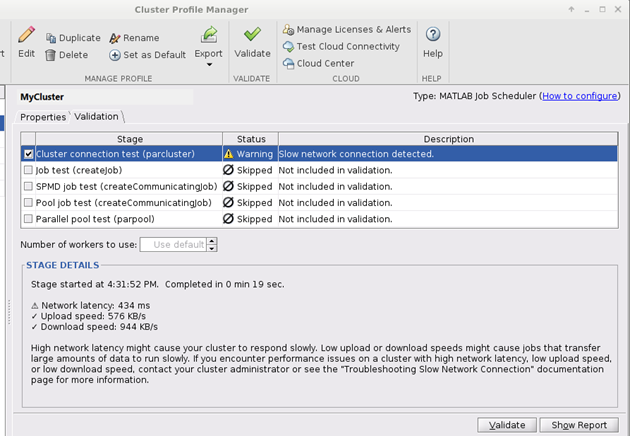Image resolution: width=630 pixels, height=436 pixels.
Task: Select the Validation tab
Action: pyautogui.click(x=96, y=117)
